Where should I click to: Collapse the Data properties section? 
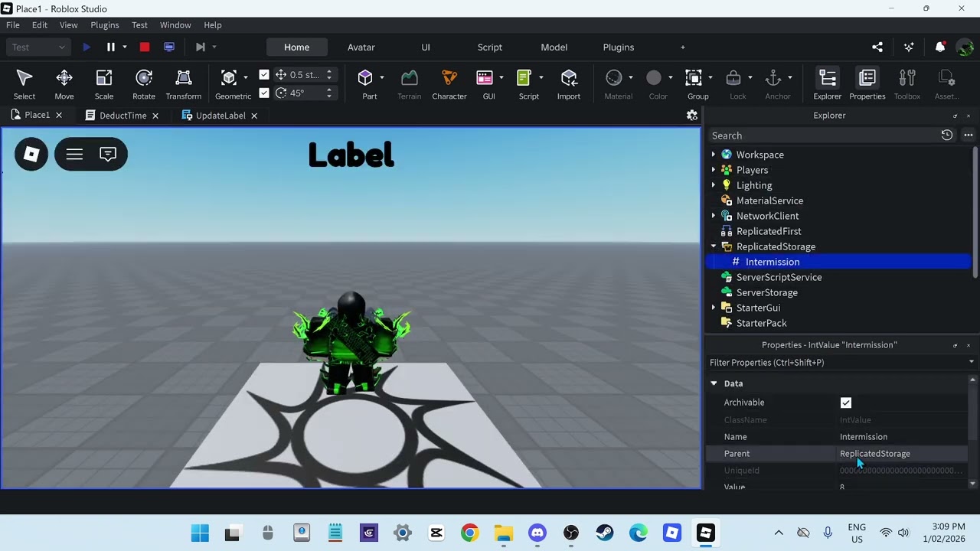[714, 383]
